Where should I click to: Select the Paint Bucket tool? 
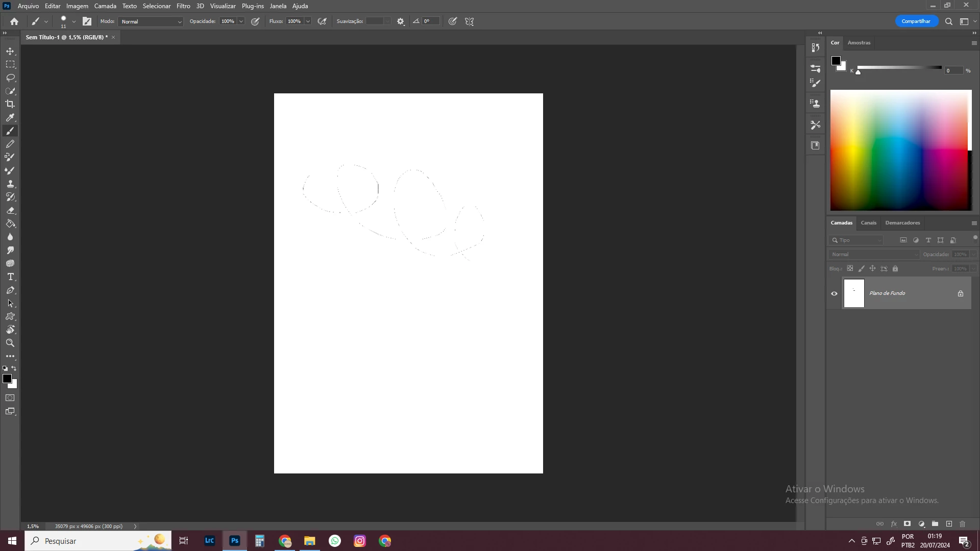click(10, 223)
